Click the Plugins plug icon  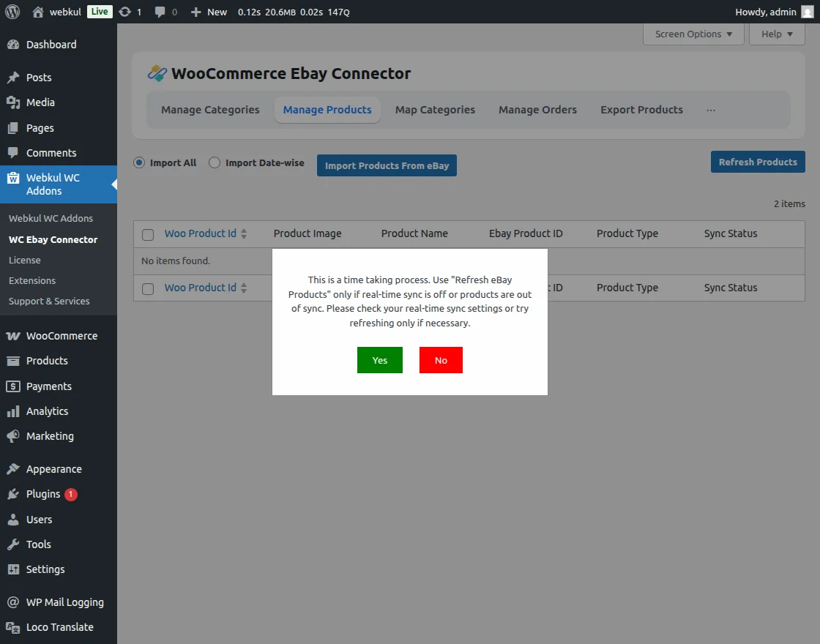[13, 494]
